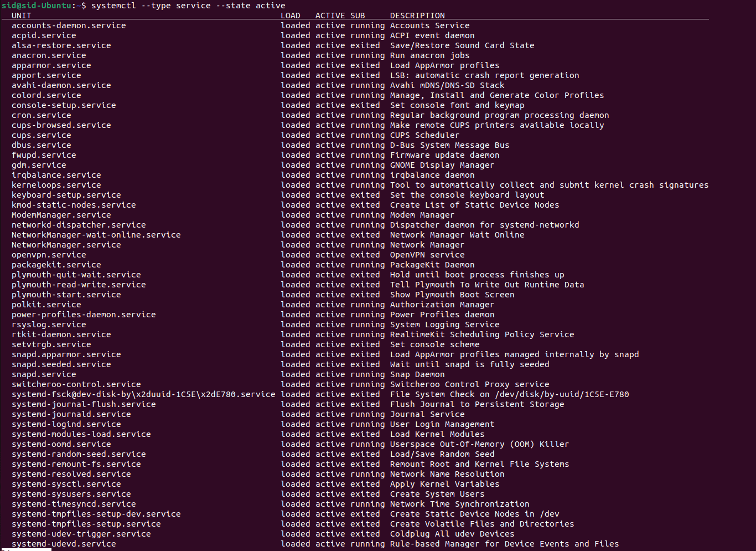The width and height of the screenshot is (756, 551).
Task: Click the snapd.seeded.service unit name
Action: (x=61, y=364)
